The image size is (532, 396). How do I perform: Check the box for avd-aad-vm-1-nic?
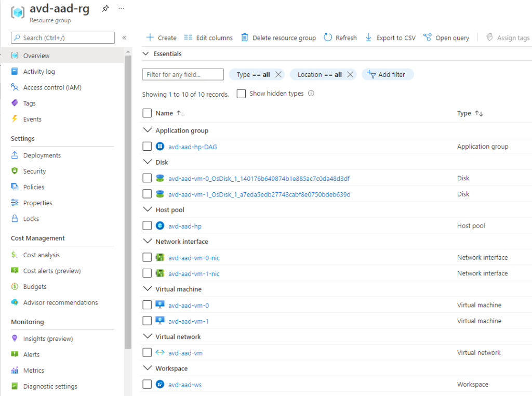147,273
